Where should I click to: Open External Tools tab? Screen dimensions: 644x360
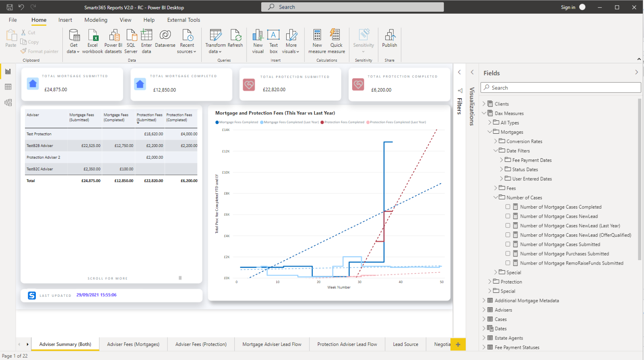184,20
